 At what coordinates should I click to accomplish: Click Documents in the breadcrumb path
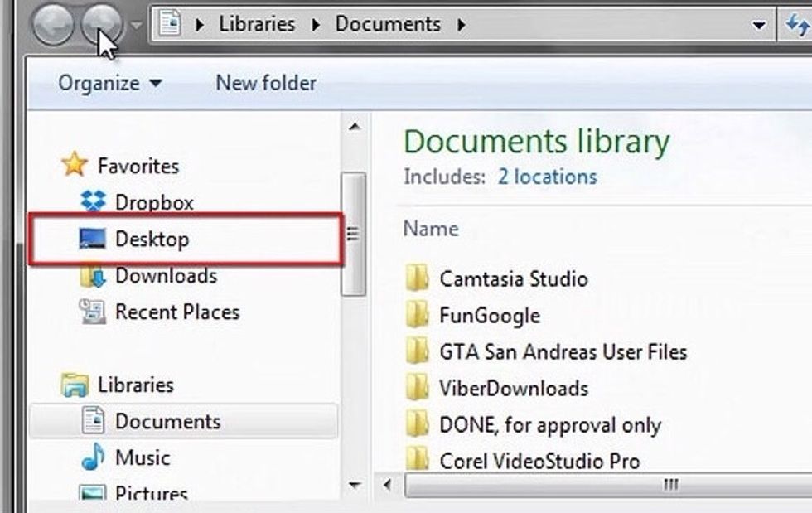[x=388, y=24]
